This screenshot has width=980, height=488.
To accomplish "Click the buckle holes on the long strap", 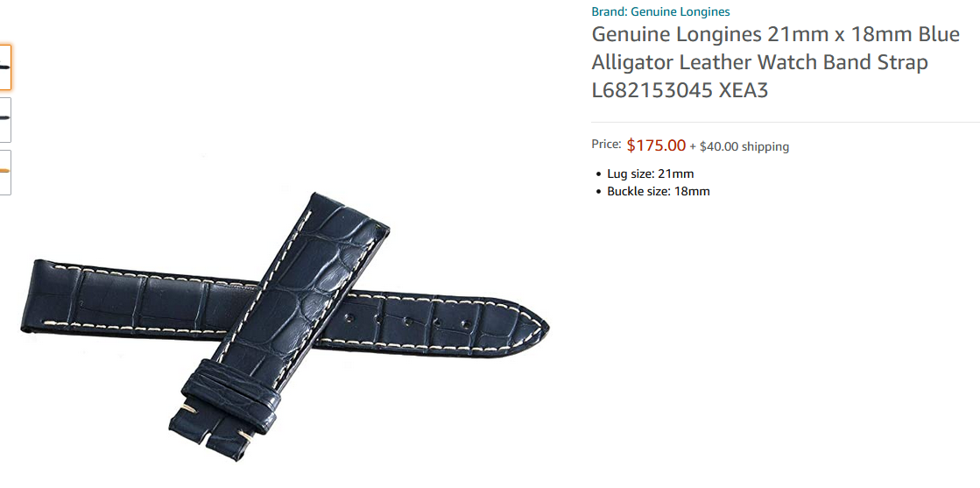I will tap(407, 321).
